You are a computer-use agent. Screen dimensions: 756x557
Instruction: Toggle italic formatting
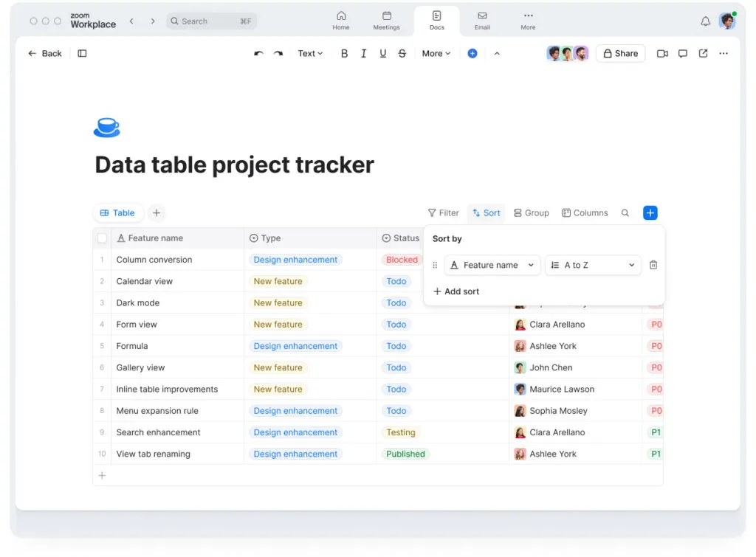pos(363,54)
